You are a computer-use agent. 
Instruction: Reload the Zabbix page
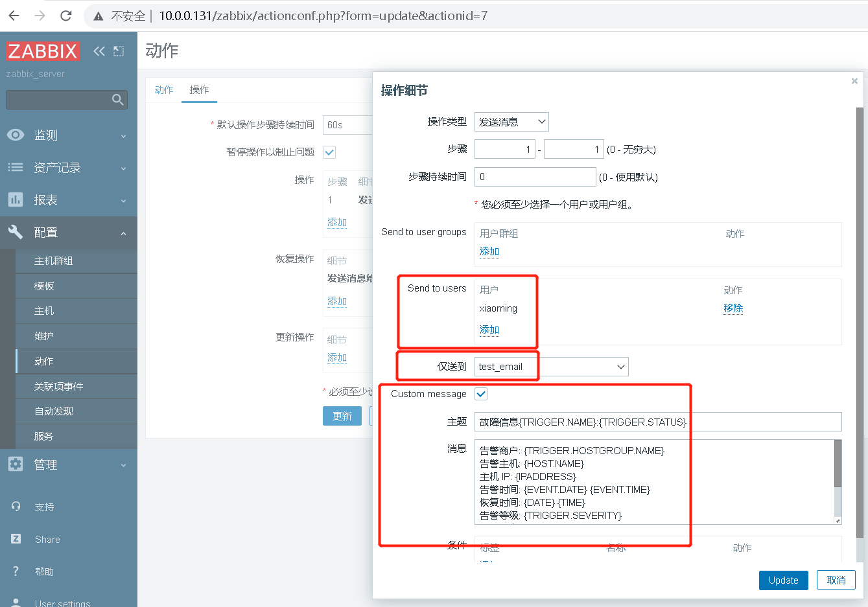pyautogui.click(x=66, y=16)
